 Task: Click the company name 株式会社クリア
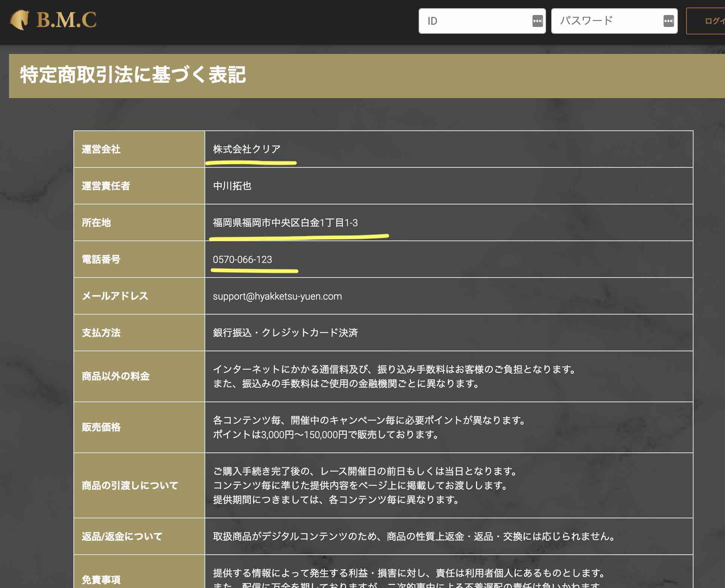coord(247,148)
